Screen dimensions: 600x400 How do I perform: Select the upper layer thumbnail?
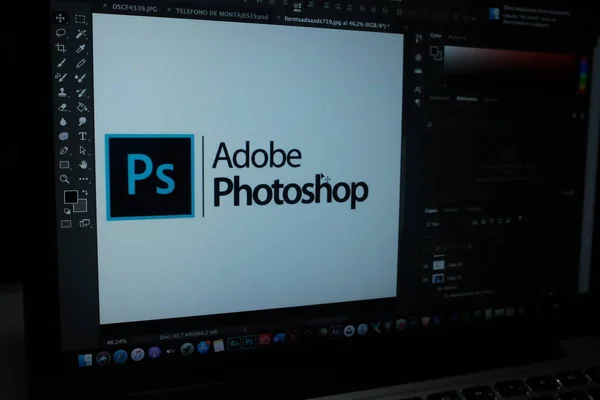[x=438, y=265]
